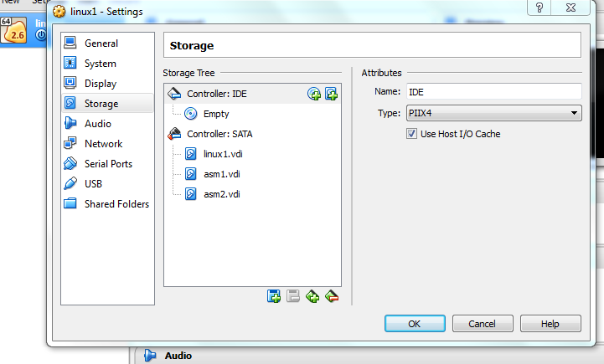The width and height of the screenshot is (604, 364).
Task: Toggle Use Host I/O Cache checkbox
Action: [412, 134]
